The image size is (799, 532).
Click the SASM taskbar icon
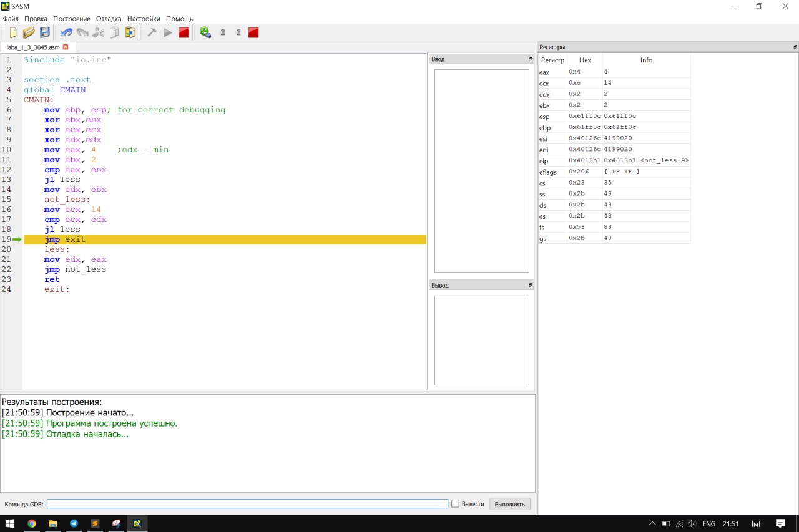click(x=137, y=523)
